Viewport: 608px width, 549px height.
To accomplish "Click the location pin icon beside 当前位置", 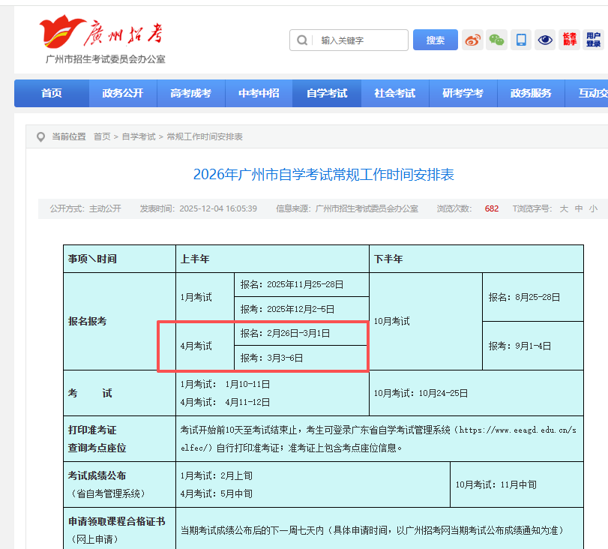I will tap(40, 136).
